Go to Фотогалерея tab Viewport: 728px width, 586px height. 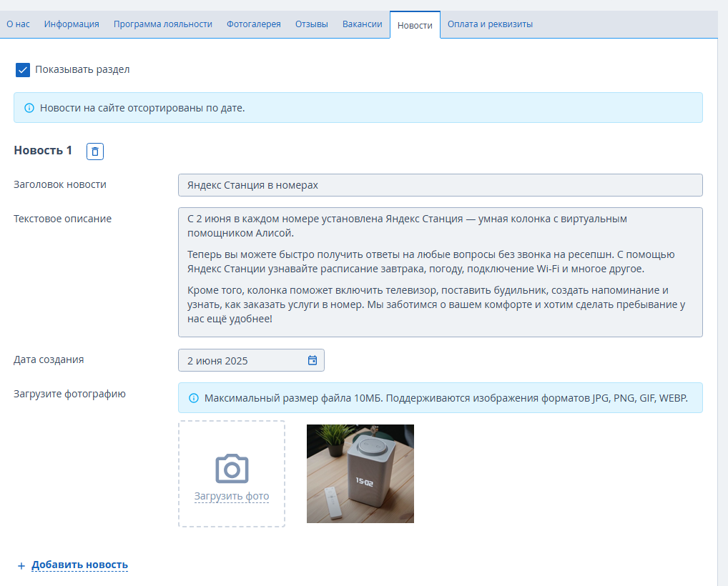[253, 24]
